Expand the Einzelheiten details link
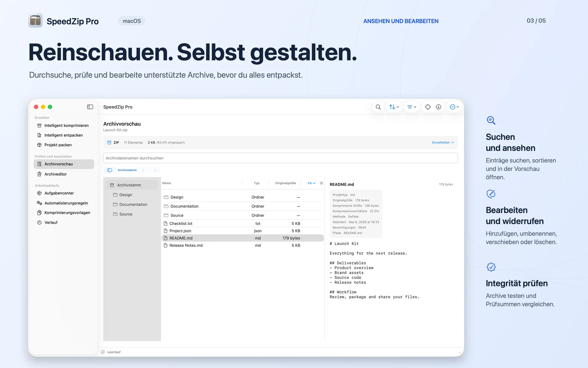588x368 pixels. 443,143
